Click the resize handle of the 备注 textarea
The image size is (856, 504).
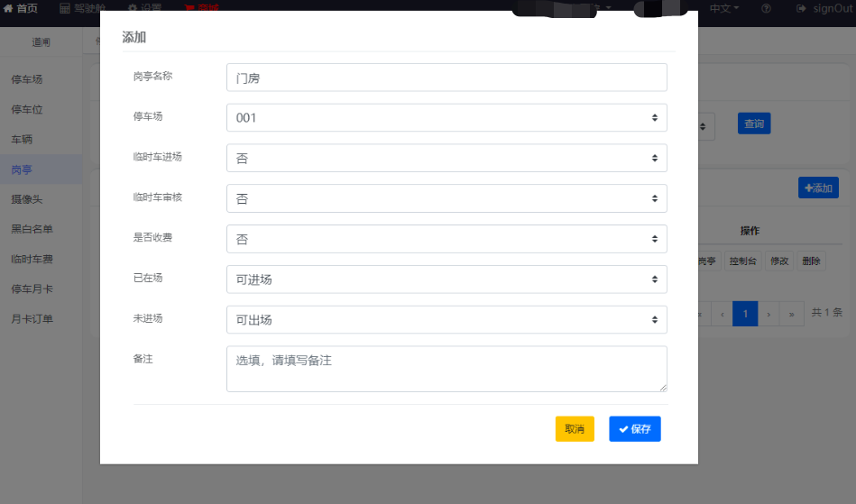point(663,388)
